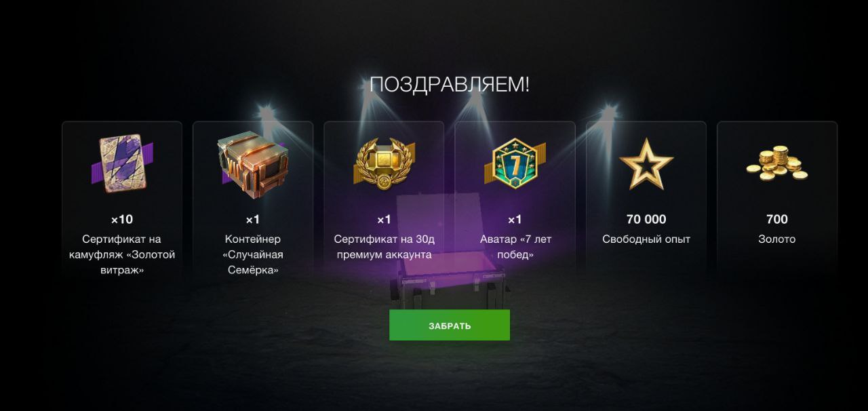Select the Контейнер «Случайная Семёрка» caption

(253, 255)
